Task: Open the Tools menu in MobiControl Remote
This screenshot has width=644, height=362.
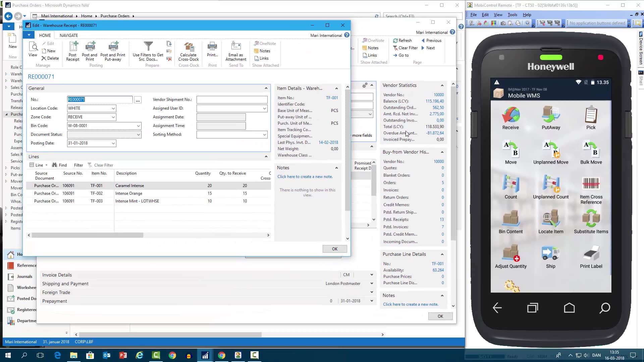Action: tap(512, 15)
